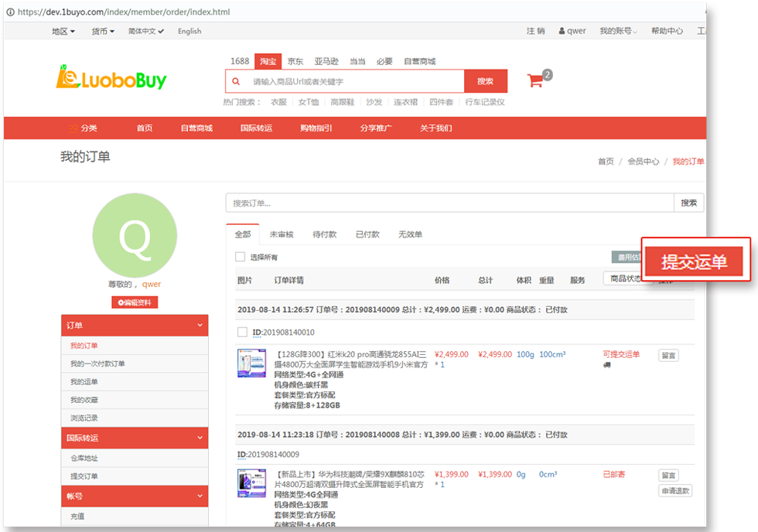Open the 红米k20 pro product thumbnail
This screenshot has height=532, width=758.
coord(252,363)
